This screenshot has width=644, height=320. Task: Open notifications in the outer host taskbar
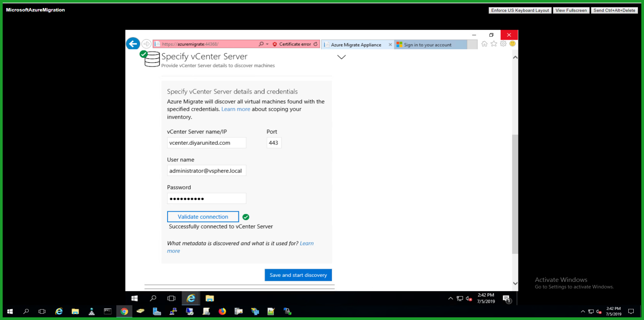tap(631, 312)
